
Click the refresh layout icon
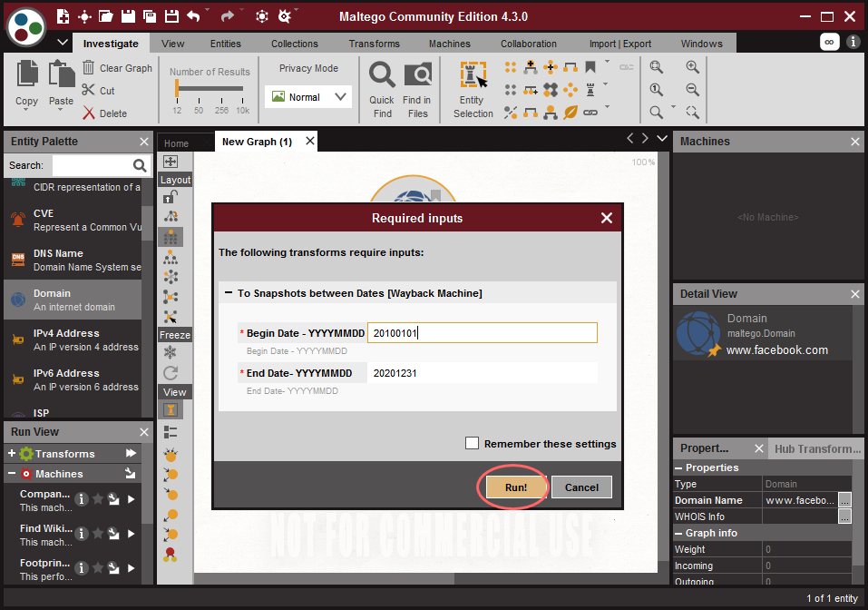coord(171,372)
